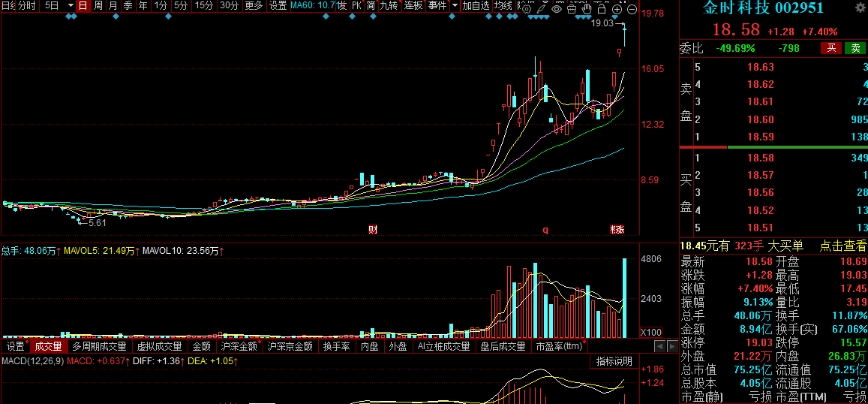Select the 1分 one-minute period
The image size is (868, 404).
tap(161, 6)
